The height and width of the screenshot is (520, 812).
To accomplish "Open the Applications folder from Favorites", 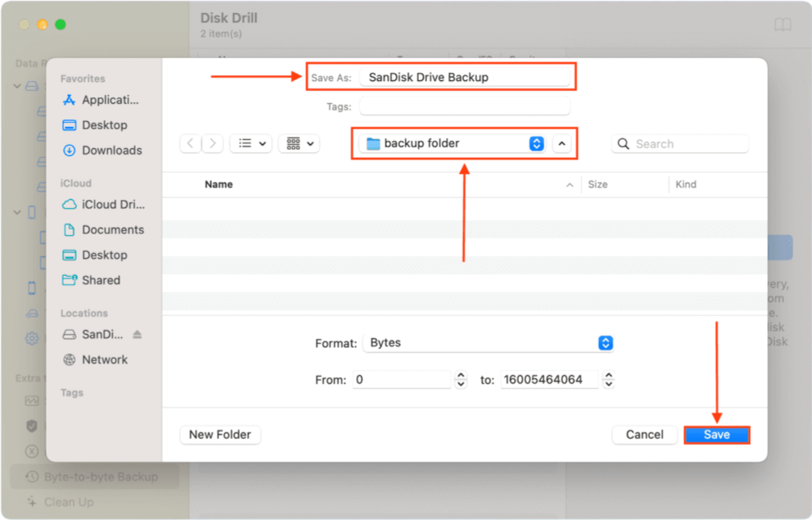I will [105, 100].
